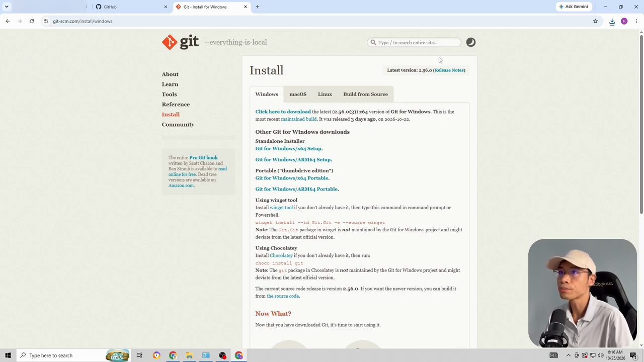Switch to the GitHub tab

(131, 7)
